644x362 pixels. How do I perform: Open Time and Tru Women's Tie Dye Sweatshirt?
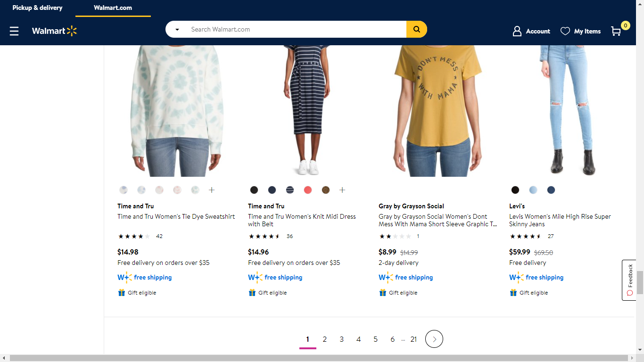176,216
